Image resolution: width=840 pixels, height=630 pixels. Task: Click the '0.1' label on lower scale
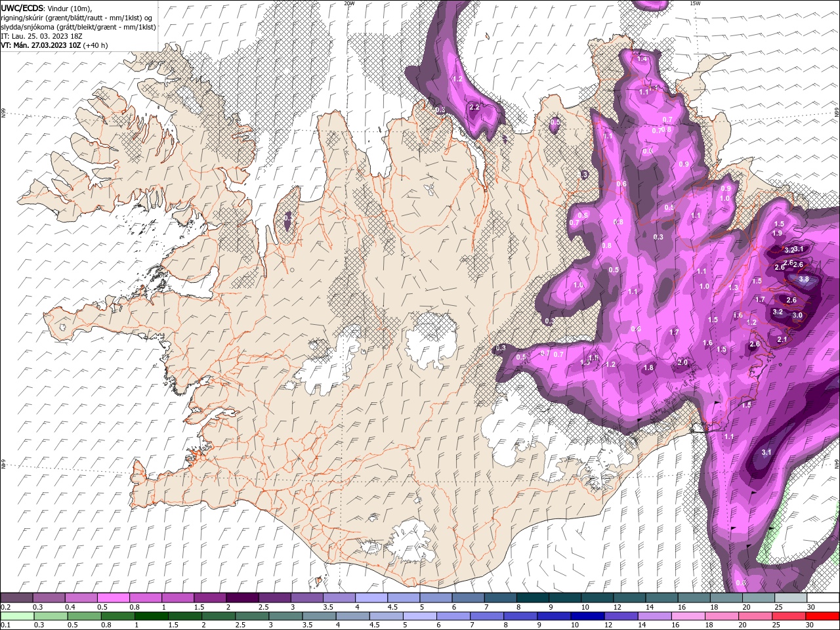5,625
